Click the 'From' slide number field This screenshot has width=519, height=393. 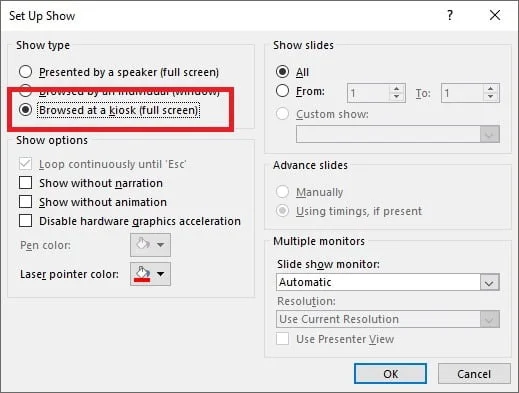click(x=368, y=93)
